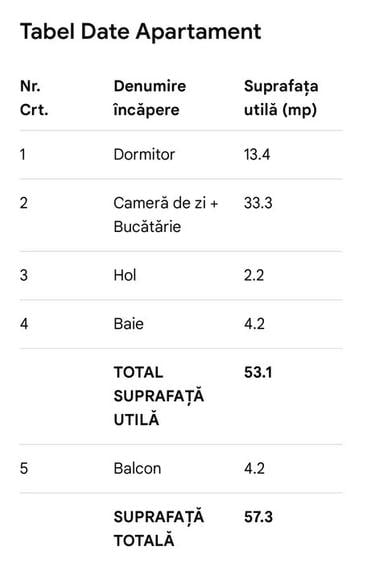Click the Suprafața utilă (mp) header
Screen dimensions: 379x563
pos(281,98)
